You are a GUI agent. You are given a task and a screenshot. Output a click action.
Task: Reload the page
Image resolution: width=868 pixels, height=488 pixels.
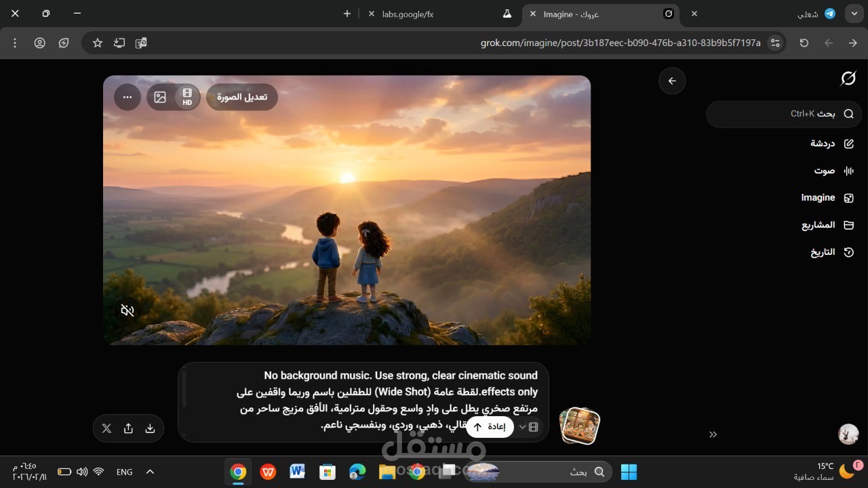(804, 43)
